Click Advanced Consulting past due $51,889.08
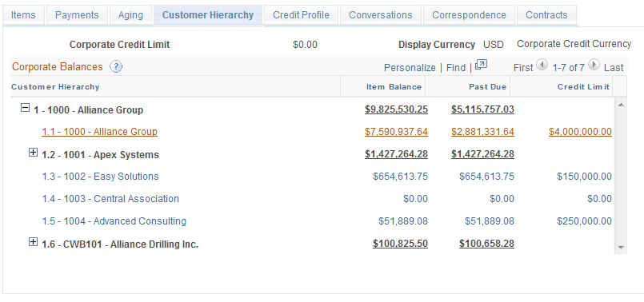 [489, 221]
